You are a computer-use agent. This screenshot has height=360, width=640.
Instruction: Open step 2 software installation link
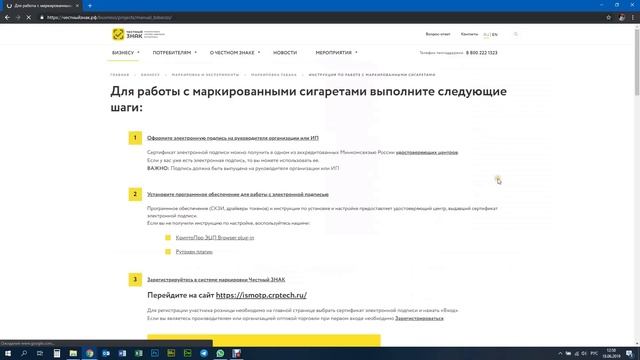238,194
